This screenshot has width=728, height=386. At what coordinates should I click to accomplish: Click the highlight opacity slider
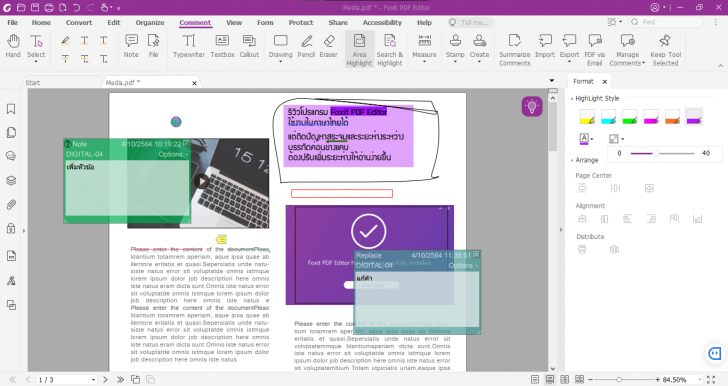[x=663, y=153]
